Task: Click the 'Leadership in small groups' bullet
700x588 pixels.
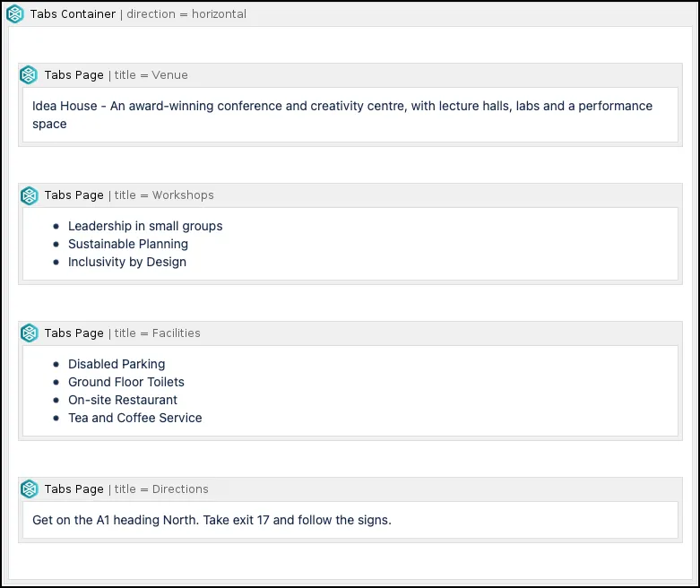Action: pyautogui.click(x=145, y=226)
